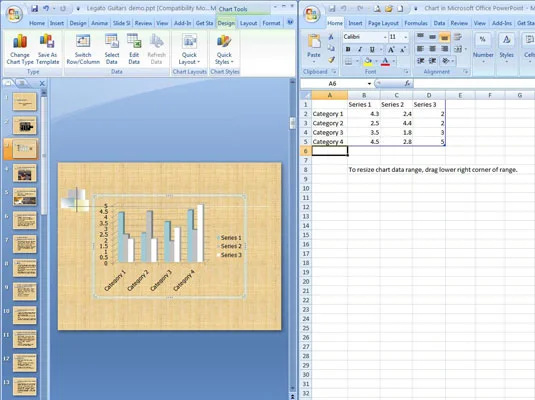Image resolution: width=535 pixels, height=400 pixels.
Task: Open Excel Data tab
Action: click(439, 23)
